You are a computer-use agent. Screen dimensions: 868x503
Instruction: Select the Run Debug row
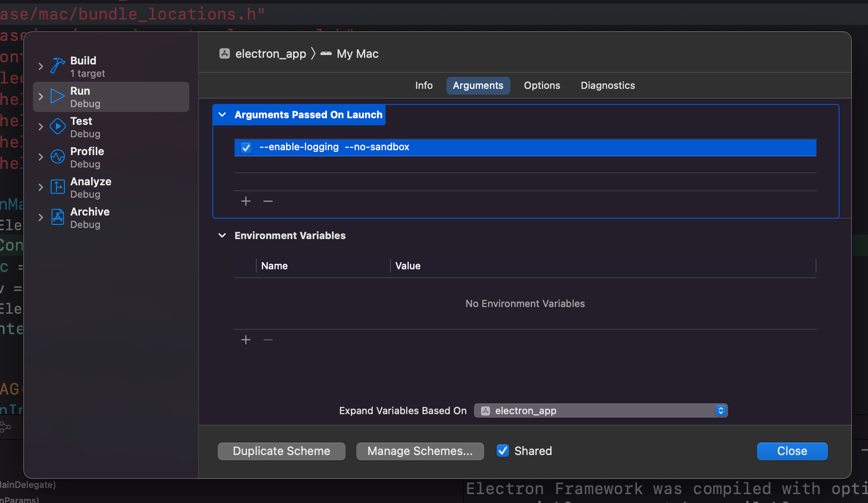(111, 97)
